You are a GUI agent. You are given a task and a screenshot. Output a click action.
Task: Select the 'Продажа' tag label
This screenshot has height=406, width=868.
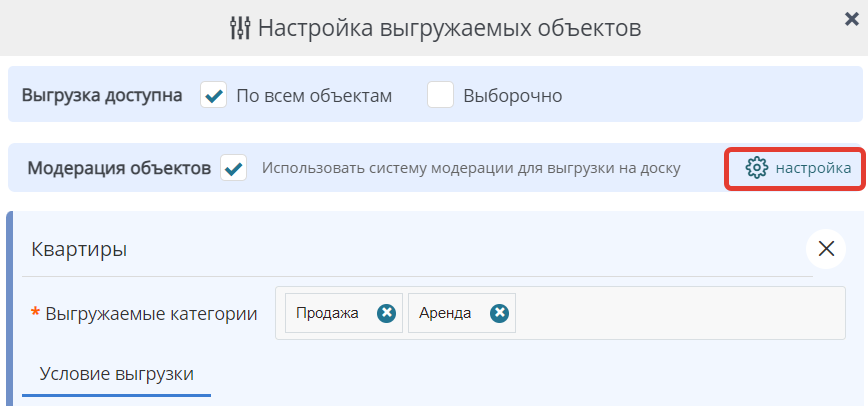pyautogui.click(x=327, y=313)
